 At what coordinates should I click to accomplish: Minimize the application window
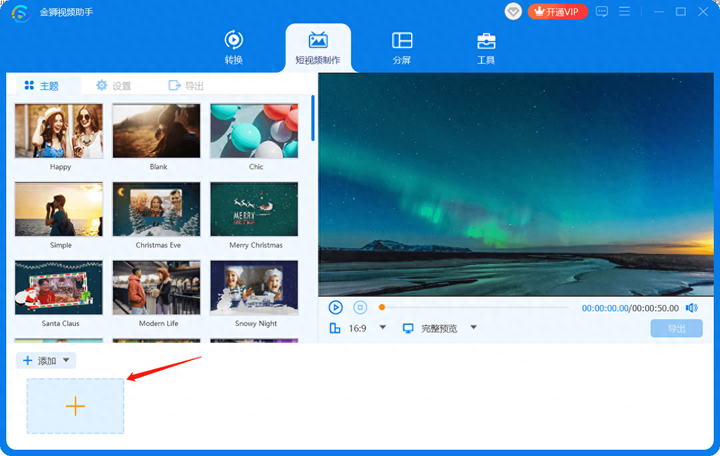tap(659, 11)
